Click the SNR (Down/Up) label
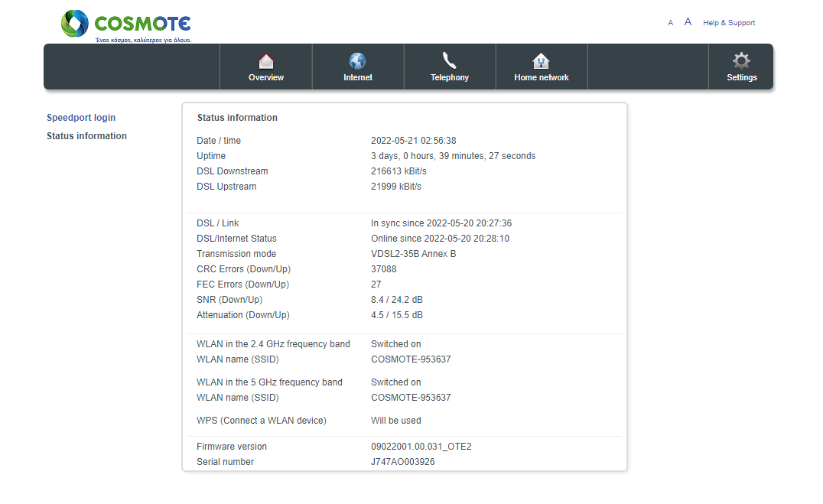The width and height of the screenshot is (823, 504). pos(229,300)
